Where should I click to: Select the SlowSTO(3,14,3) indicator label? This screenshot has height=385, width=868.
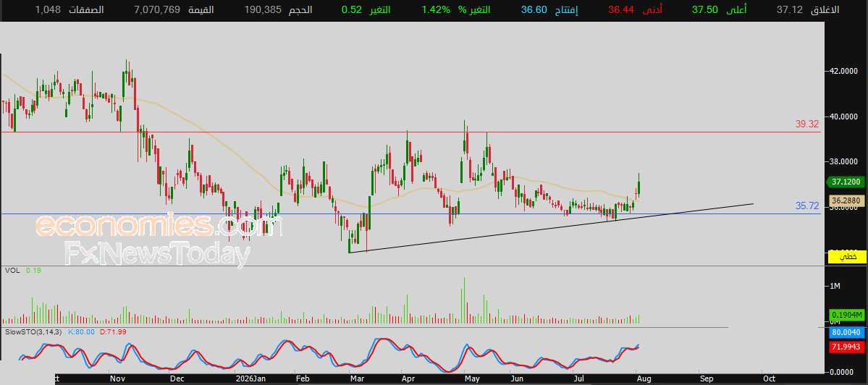[34, 332]
